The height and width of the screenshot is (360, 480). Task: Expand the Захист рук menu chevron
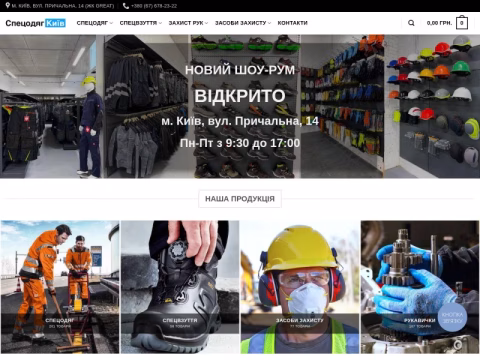(207, 23)
